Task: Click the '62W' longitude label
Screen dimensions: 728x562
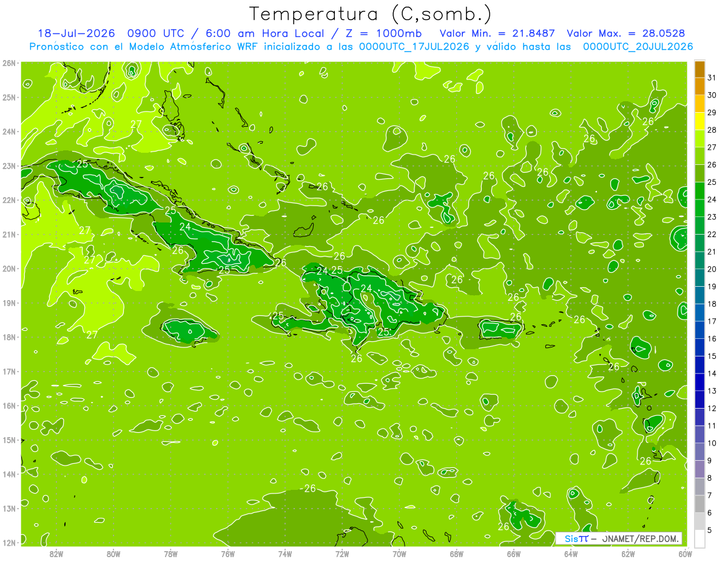Action: tap(629, 554)
